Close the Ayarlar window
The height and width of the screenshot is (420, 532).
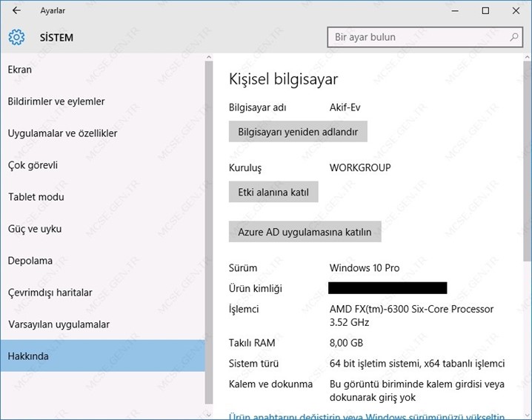516,11
